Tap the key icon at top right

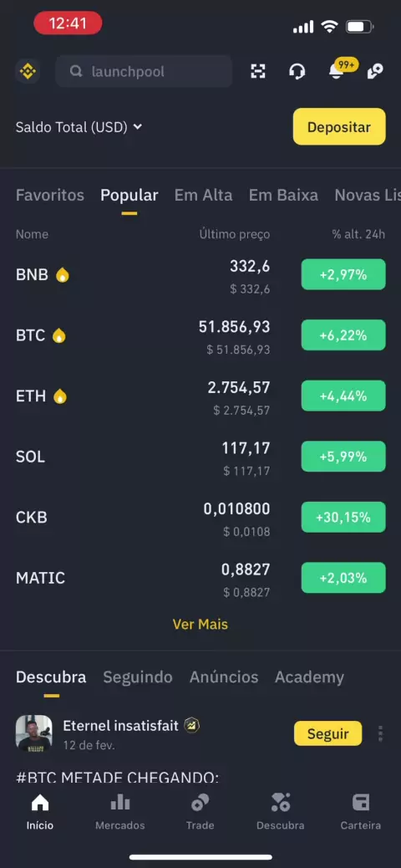(376, 71)
